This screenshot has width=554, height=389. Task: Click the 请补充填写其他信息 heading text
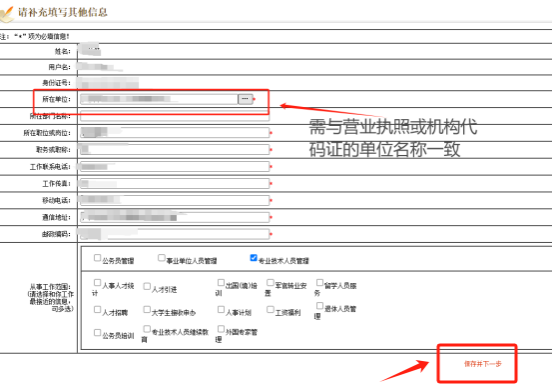click(x=63, y=12)
